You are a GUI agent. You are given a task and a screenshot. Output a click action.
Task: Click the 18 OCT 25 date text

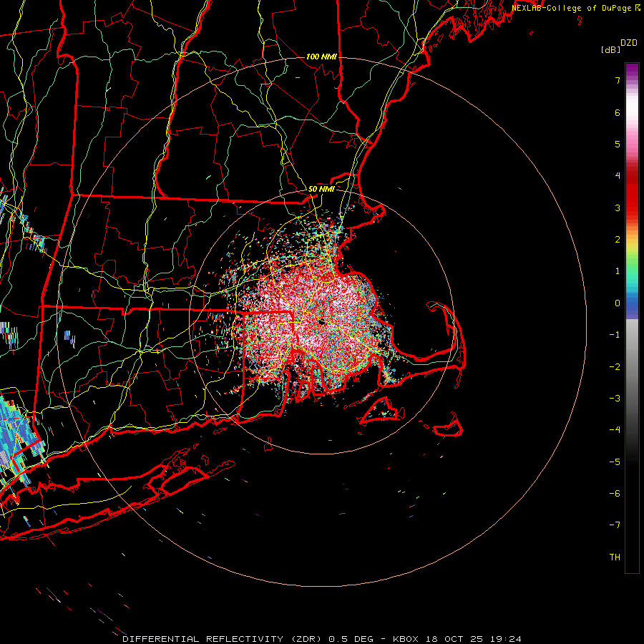454,639
